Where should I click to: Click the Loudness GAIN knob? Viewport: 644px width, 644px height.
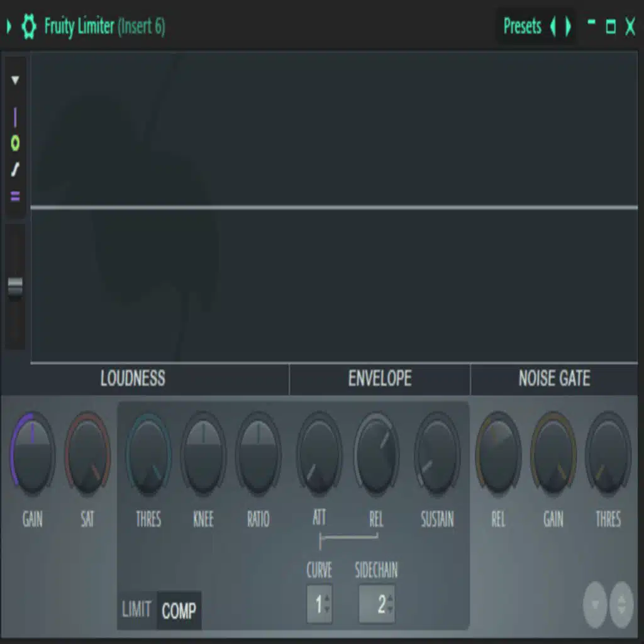tap(32, 453)
